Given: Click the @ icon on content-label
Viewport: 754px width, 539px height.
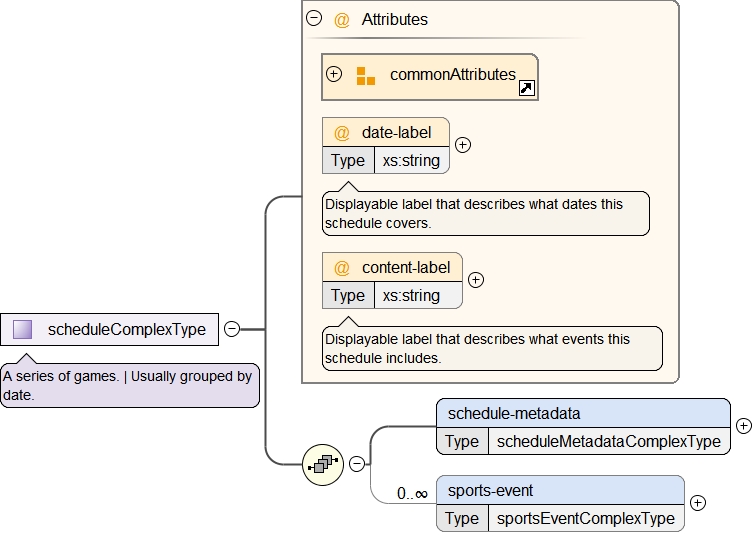Looking at the screenshot, I should (342, 267).
